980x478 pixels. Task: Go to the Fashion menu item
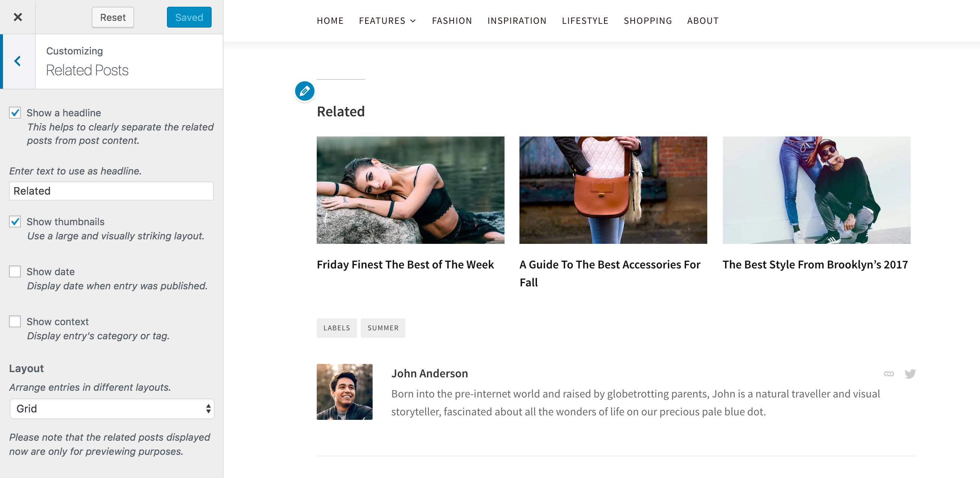click(x=452, y=21)
